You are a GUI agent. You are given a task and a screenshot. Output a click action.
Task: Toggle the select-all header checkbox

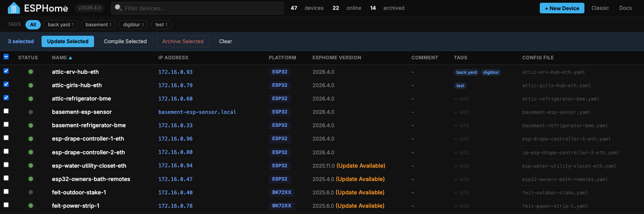pos(6,57)
